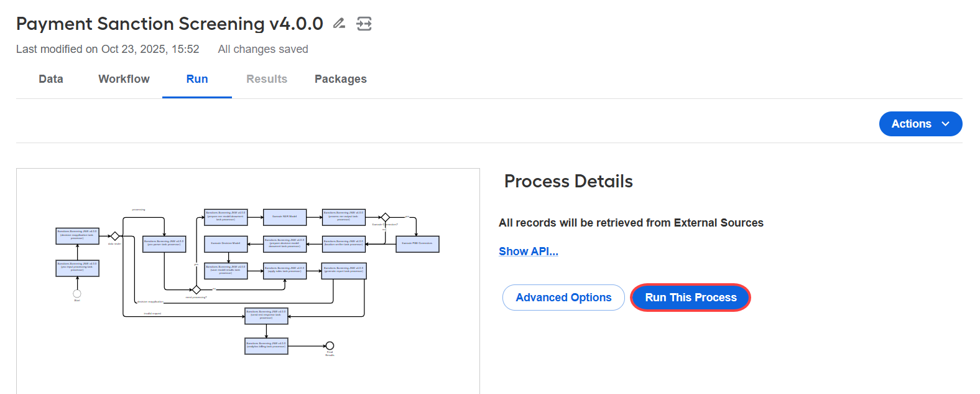The height and width of the screenshot is (394, 980).
Task: Click the Start circle in the workflow diagram
Action: point(77,294)
